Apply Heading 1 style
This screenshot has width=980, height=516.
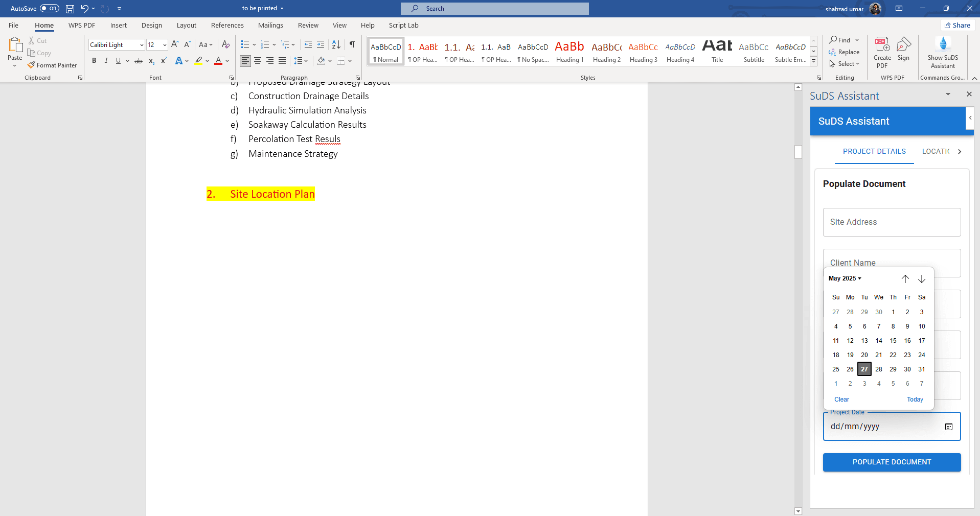[569, 51]
